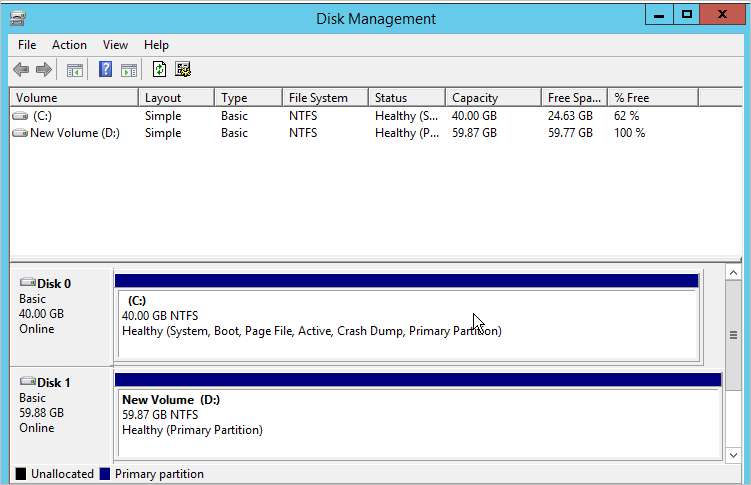
Task: Click the 62 % free cell
Action: [x=626, y=116]
